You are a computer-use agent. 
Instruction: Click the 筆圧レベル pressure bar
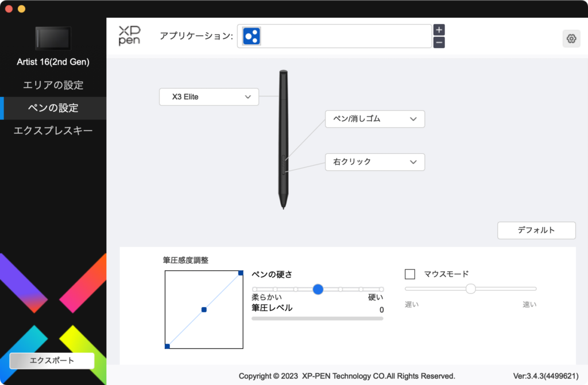tap(317, 318)
